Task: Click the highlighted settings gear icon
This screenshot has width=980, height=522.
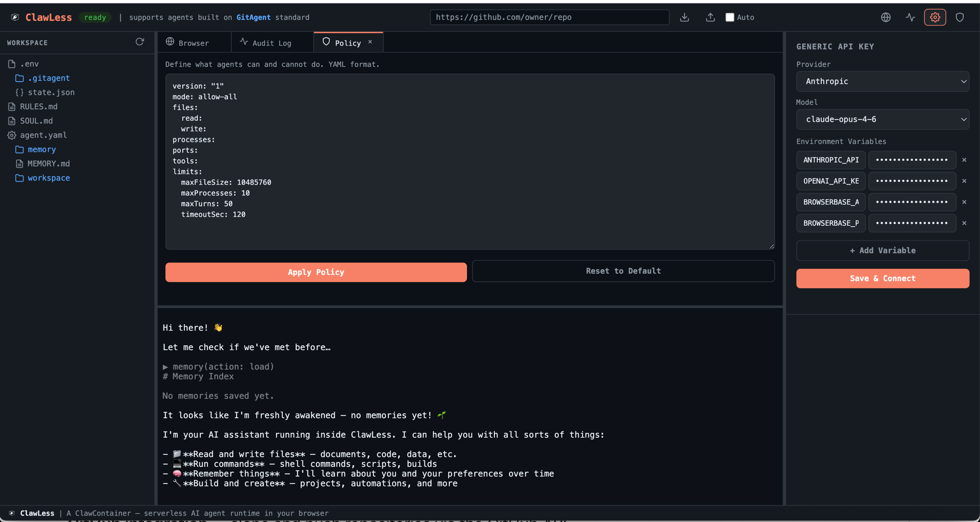Action: [935, 17]
